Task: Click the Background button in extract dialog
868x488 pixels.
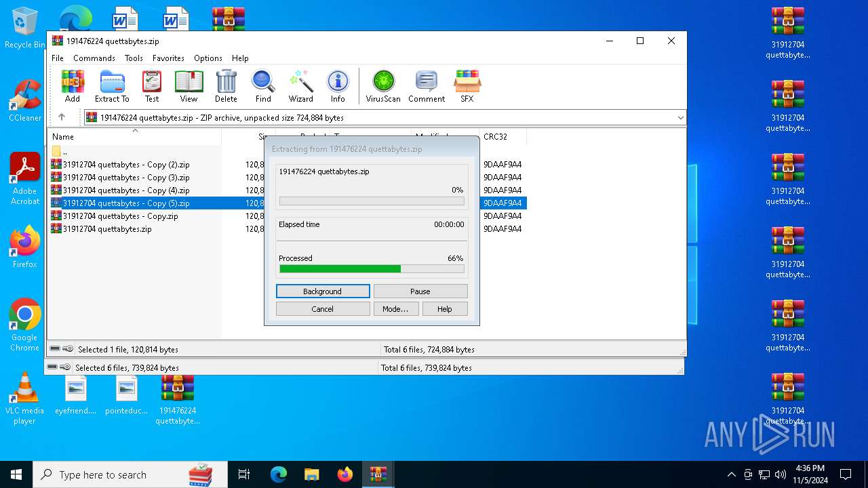Action: pyautogui.click(x=323, y=291)
